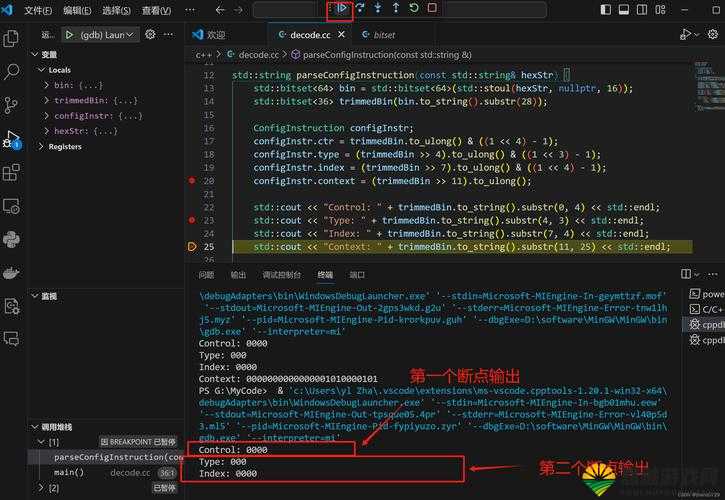The height and width of the screenshot is (500, 725).
Task: Expand thread [2] in call stack
Action: click(42, 488)
